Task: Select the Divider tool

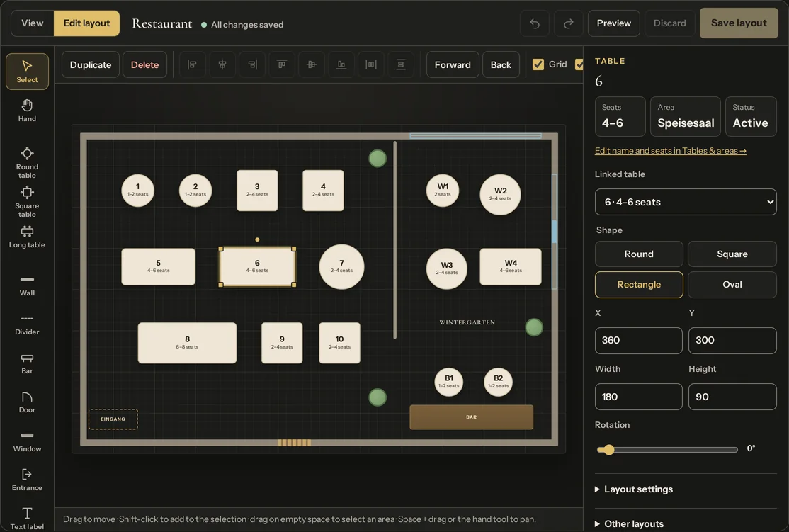Action: (x=27, y=324)
